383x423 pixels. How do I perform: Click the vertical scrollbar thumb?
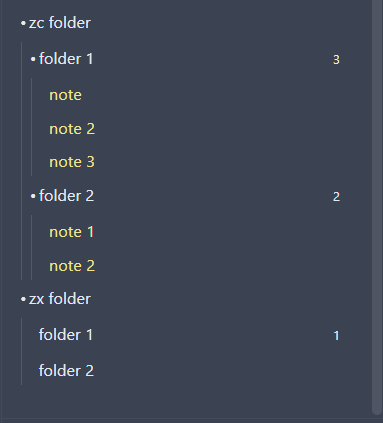point(377,207)
